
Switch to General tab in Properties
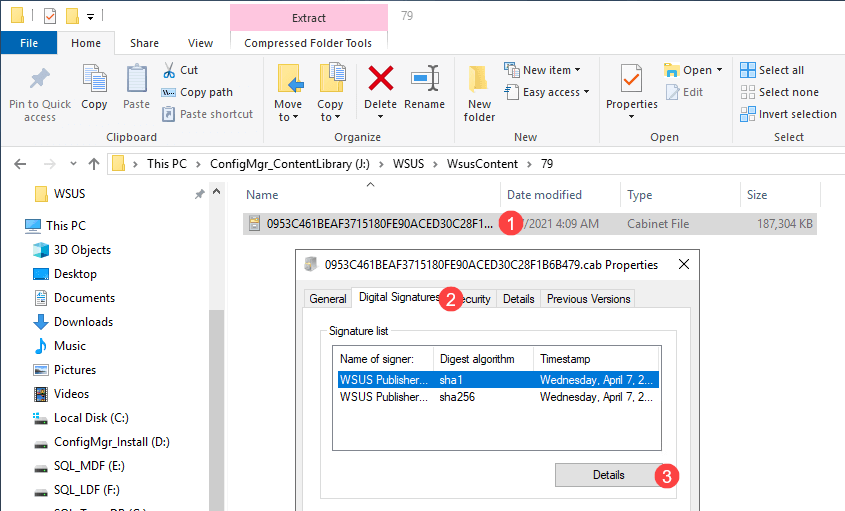click(x=328, y=299)
